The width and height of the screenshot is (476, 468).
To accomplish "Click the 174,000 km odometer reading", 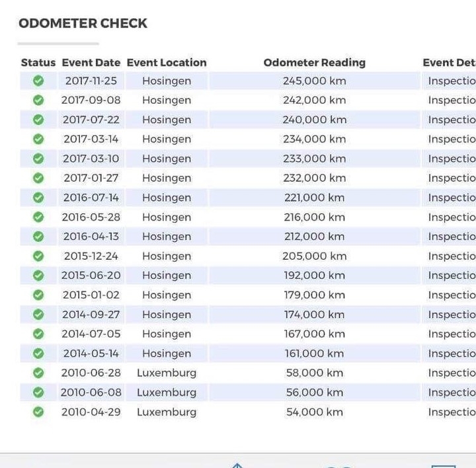I will [x=315, y=315].
